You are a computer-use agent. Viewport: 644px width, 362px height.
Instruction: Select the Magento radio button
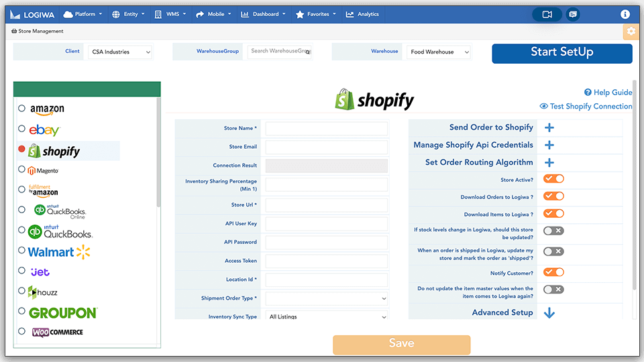tap(21, 169)
